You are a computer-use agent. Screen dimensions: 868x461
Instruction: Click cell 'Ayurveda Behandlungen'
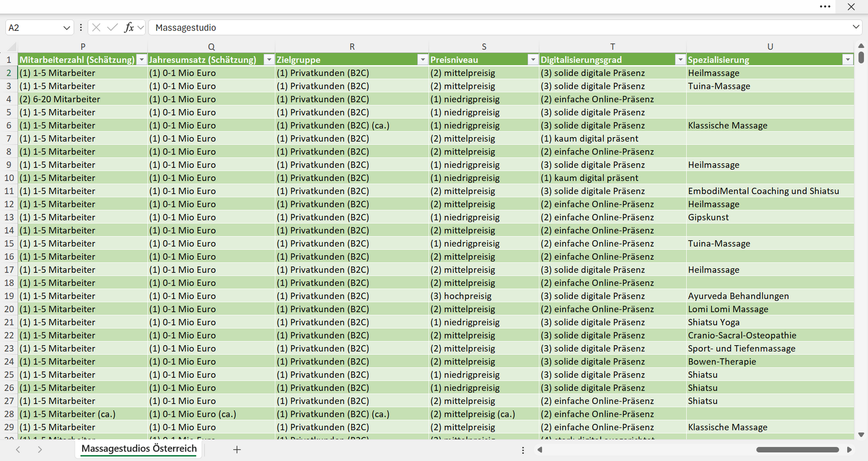[770, 296]
